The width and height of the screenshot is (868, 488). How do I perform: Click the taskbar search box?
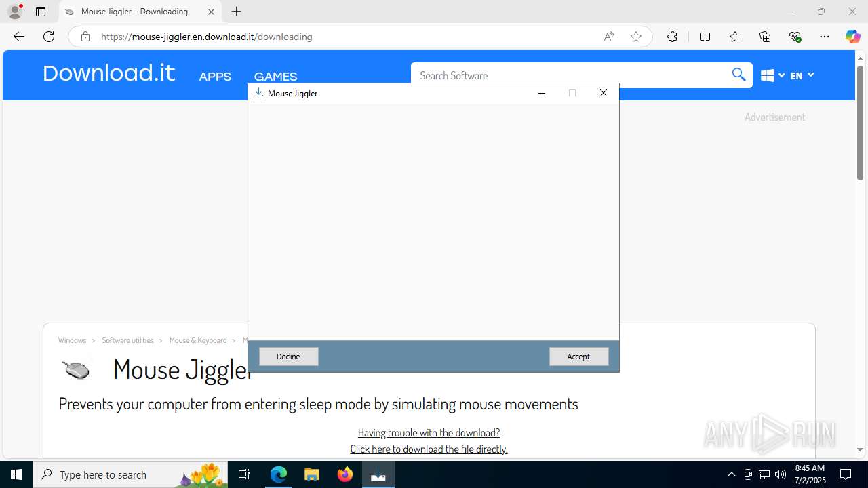click(130, 474)
